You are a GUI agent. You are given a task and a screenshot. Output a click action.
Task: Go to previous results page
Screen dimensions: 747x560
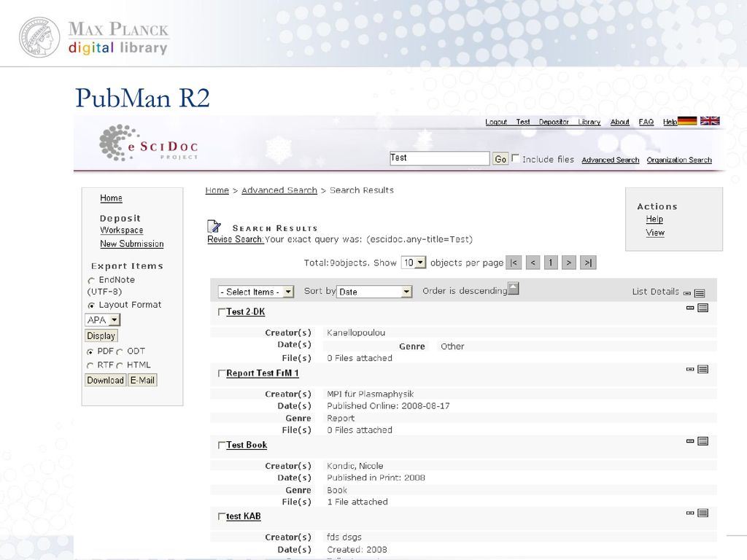[533, 262]
